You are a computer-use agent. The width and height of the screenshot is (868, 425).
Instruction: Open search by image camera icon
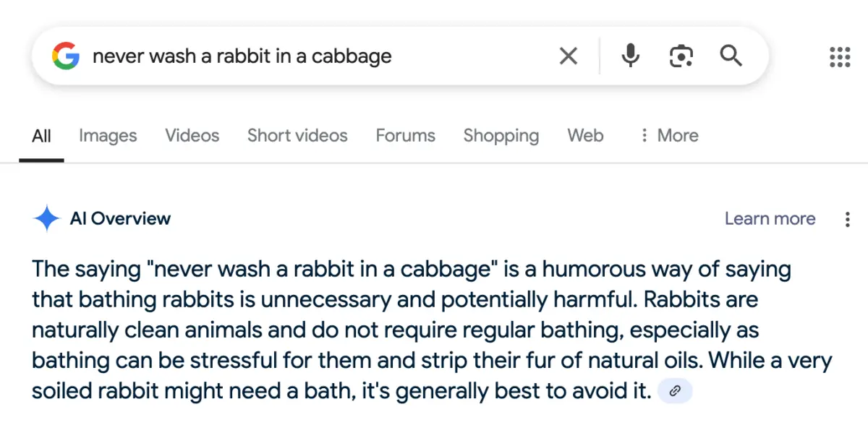[681, 56]
